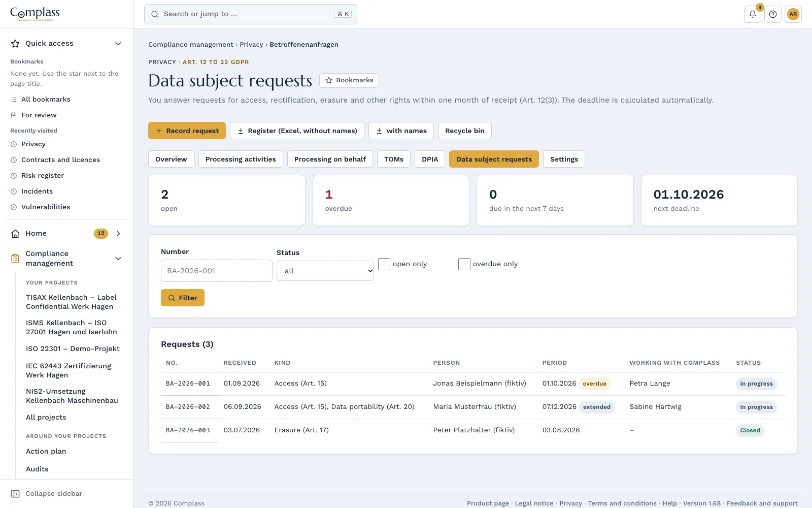
Task: Open ISO 22301 – Demo-Projekt project
Action: [73, 348]
